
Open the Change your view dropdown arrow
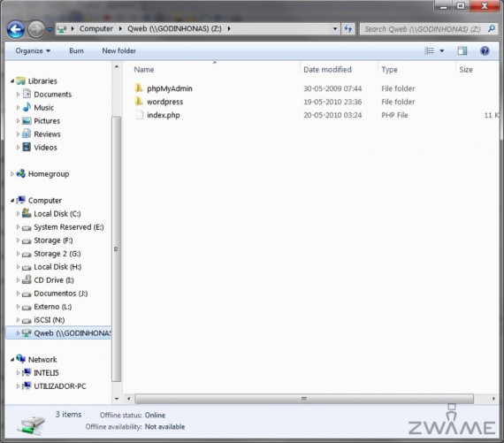click(442, 50)
